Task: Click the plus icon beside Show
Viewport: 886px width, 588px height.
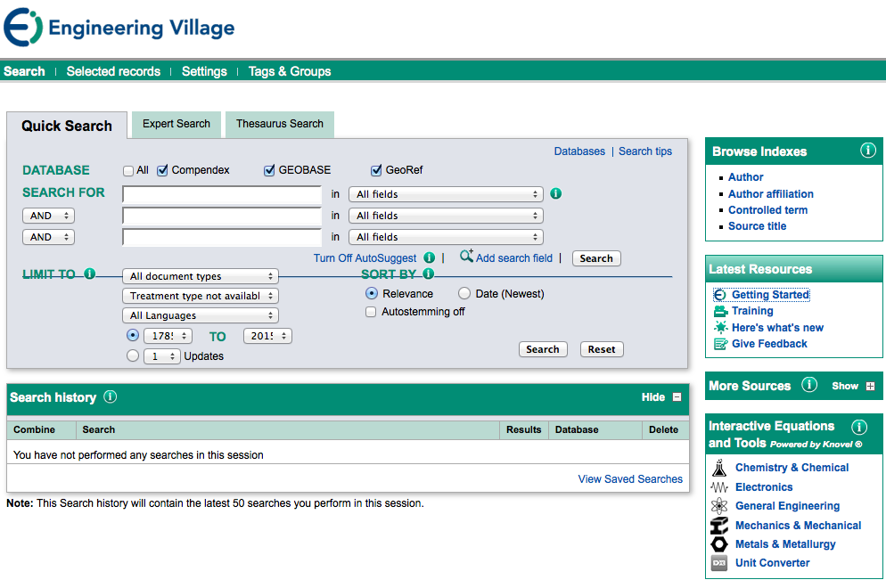Action: click(870, 387)
